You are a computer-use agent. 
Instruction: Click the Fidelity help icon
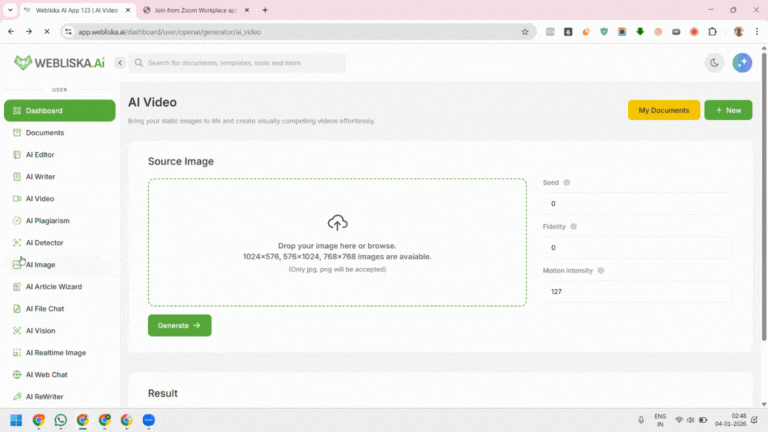click(573, 226)
